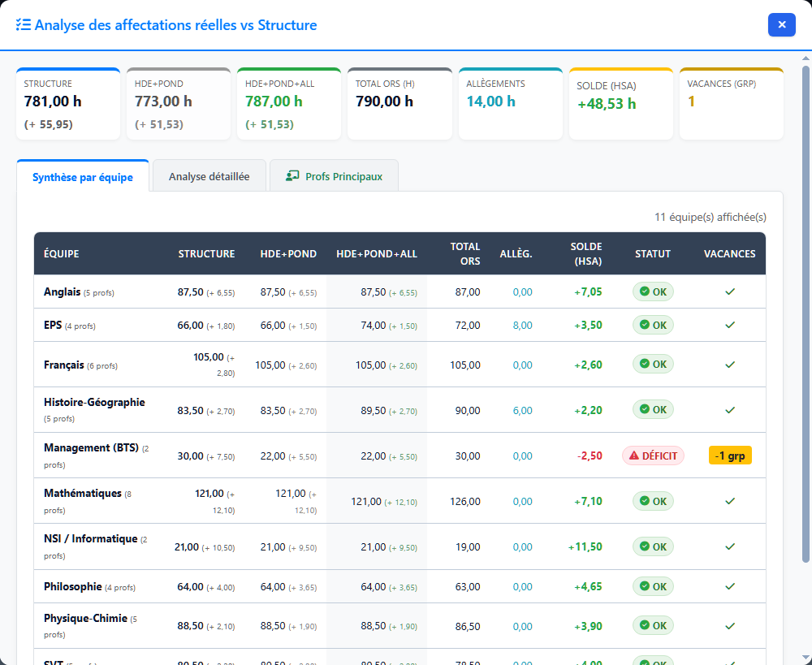The width and height of the screenshot is (812, 665).
Task: Click the -2,50 solde value for Management
Action: click(x=590, y=456)
